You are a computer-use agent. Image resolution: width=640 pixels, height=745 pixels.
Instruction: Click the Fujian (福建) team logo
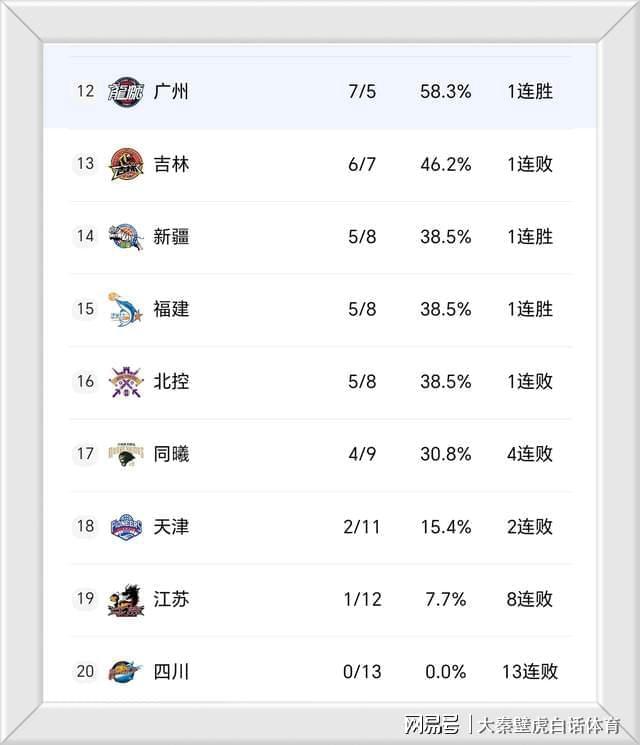pyautogui.click(x=126, y=309)
